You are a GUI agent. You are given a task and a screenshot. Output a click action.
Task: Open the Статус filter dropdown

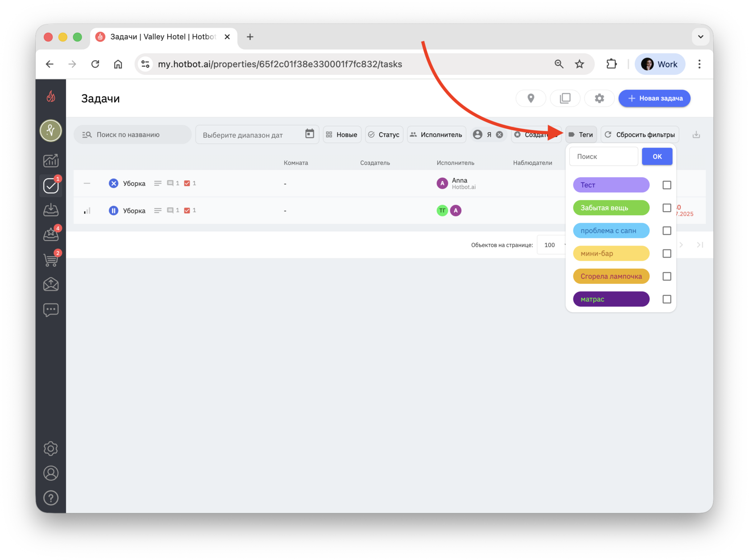click(384, 135)
